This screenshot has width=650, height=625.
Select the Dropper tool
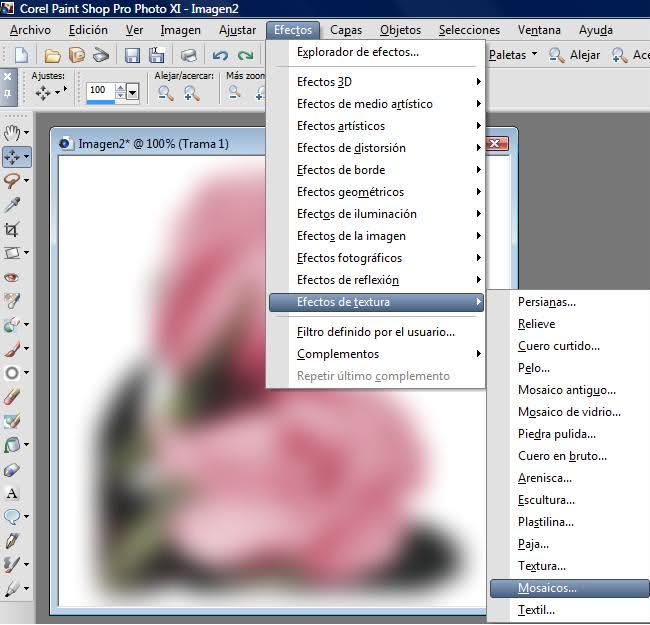pos(12,205)
